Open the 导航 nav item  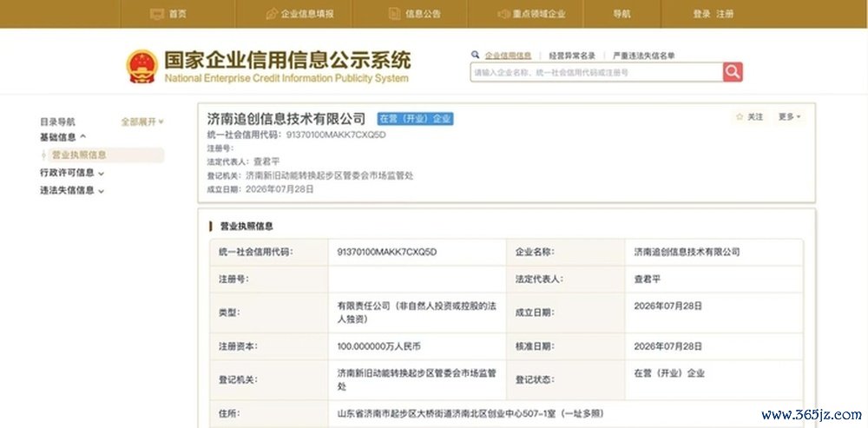[x=621, y=14]
